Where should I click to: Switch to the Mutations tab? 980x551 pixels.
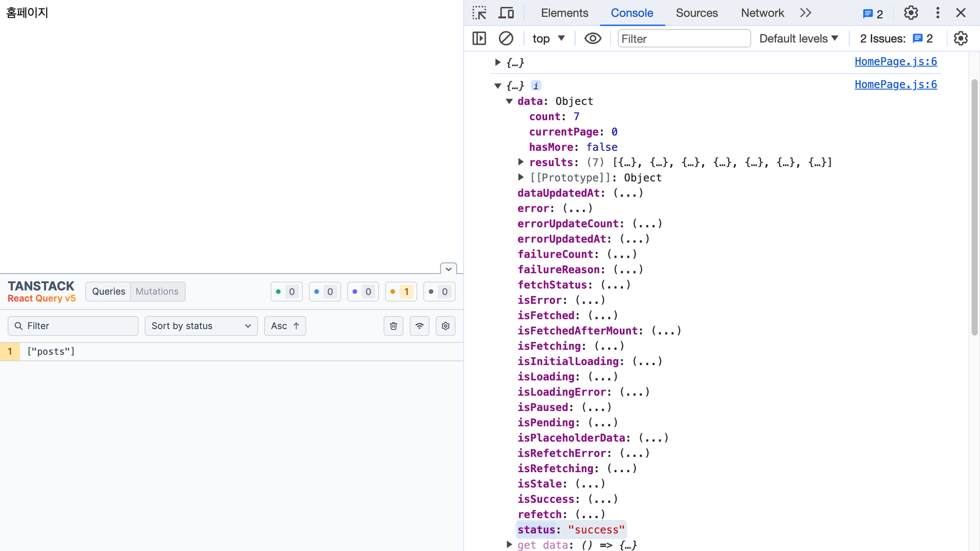(x=157, y=292)
